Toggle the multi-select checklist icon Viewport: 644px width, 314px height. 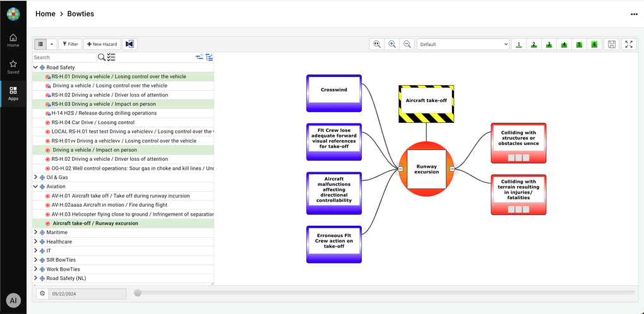click(x=111, y=57)
